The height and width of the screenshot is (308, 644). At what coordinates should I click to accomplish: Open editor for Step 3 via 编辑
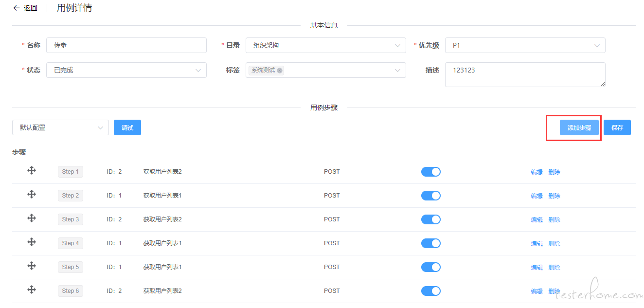[537, 219]
